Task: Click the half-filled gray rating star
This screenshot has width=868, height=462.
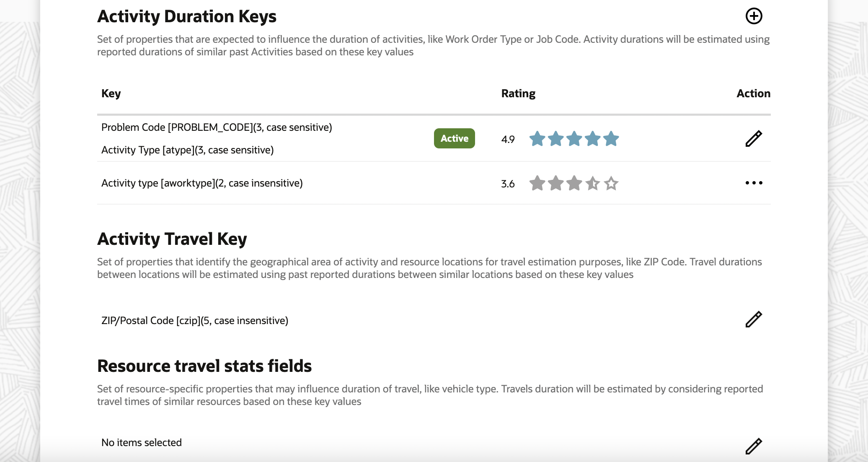Action: (x=593, y=183)
